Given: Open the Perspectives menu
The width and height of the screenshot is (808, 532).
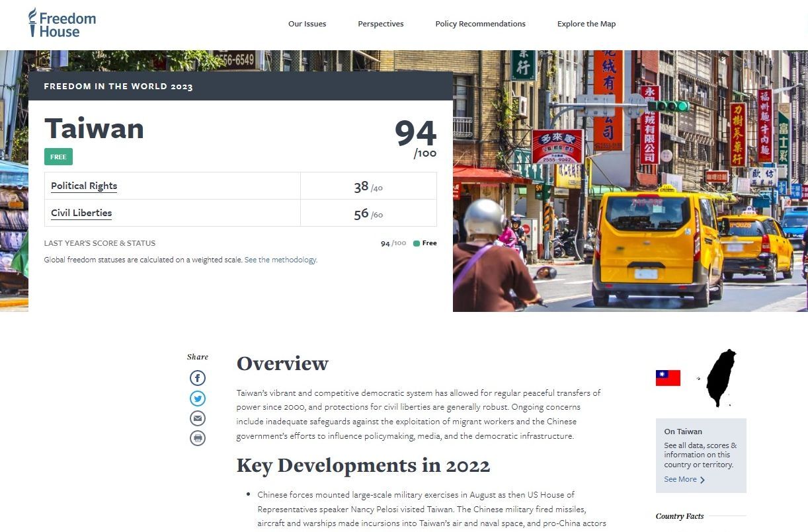Looking at the screenshot, I should click(380, 24).
